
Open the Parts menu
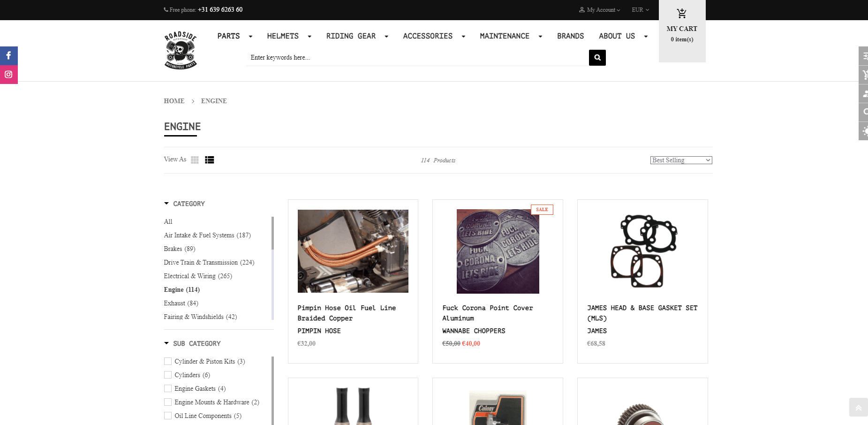click(228, 36)
